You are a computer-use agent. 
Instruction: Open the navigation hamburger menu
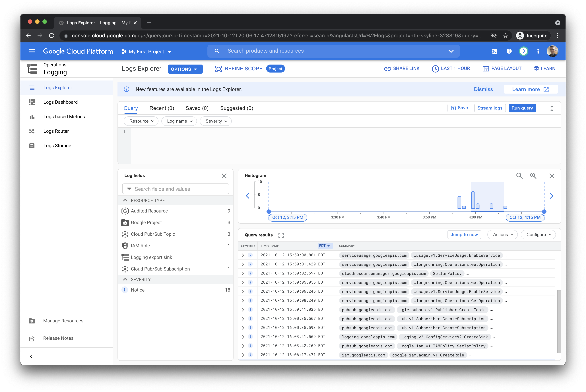click(x=32, y=51)
